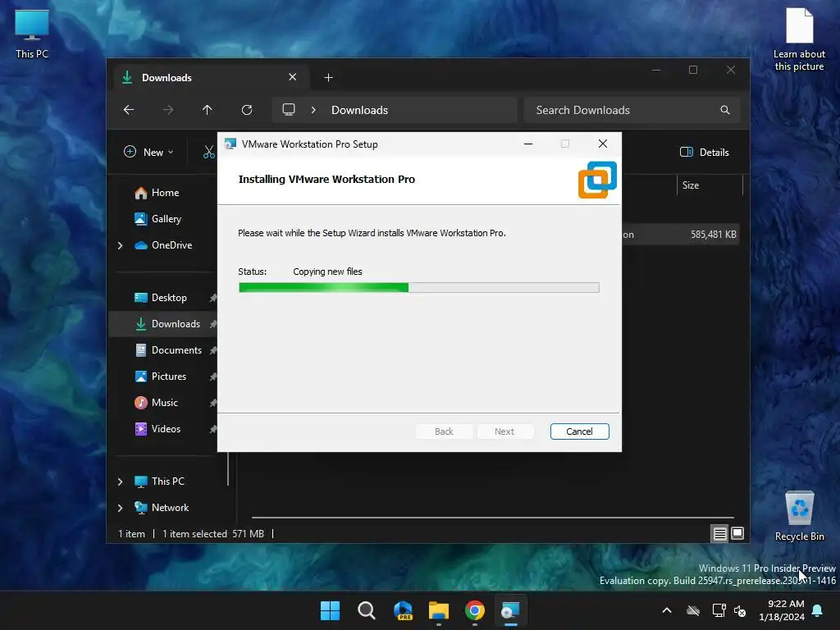Image resolution: width=840 pixels, height=630 pixels.
Task: Open Videos in the sidebar
Action: click(x=157, y=429)
